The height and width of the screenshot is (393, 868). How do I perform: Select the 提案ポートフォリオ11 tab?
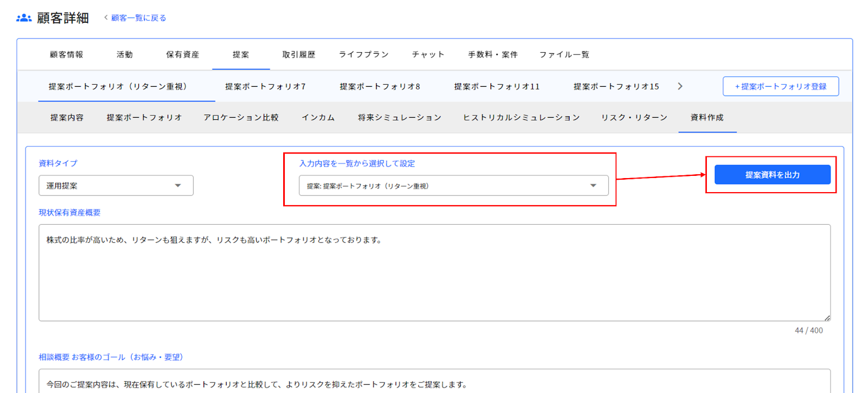[497, 86]
